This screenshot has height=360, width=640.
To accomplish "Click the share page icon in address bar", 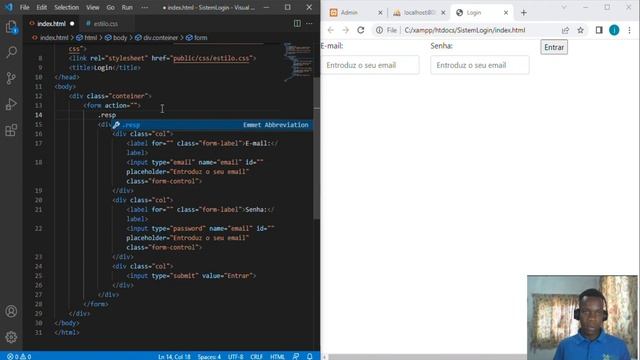I will coord(565,30).
